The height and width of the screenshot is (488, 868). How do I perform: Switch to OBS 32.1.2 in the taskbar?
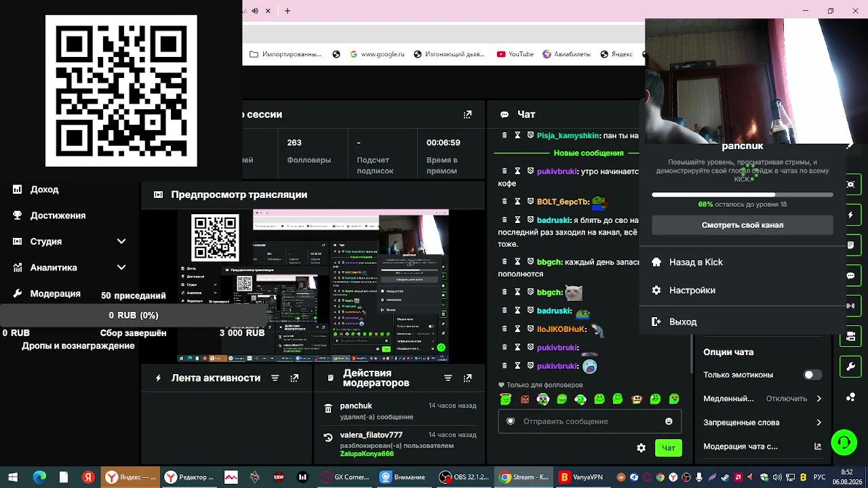pos(465,477)
